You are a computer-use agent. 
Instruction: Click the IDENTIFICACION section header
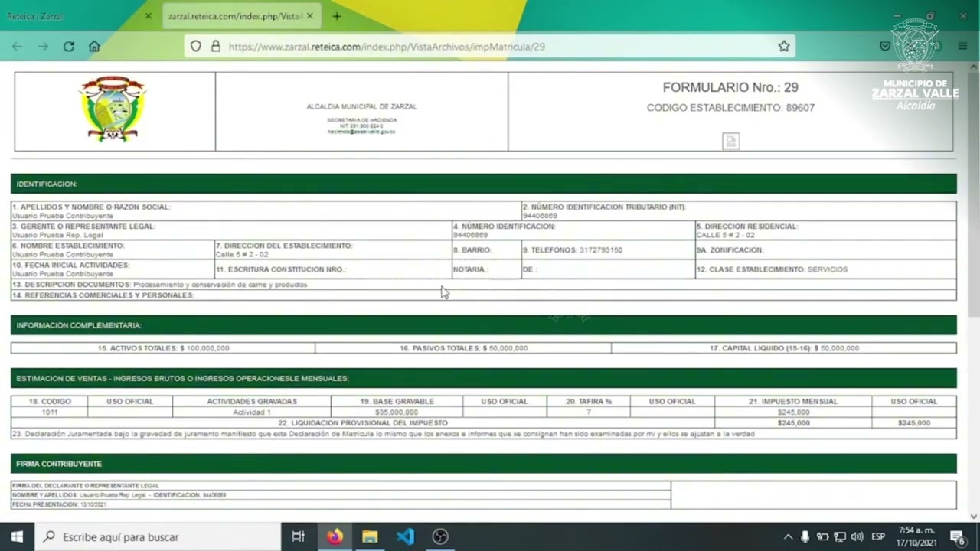coord(483,184)
